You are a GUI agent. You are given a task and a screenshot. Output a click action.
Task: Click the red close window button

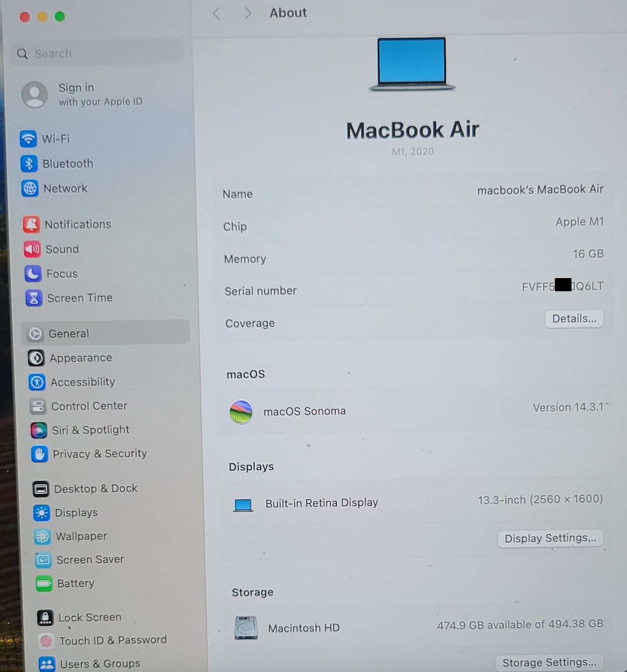pyautogui.click(x=25, y=17)
